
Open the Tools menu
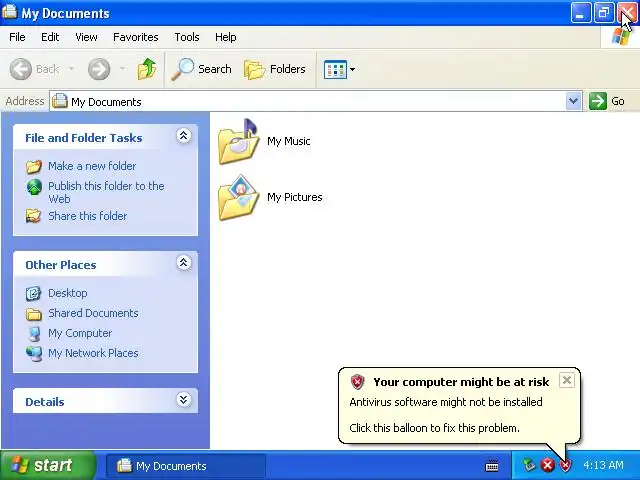point(187,37)
